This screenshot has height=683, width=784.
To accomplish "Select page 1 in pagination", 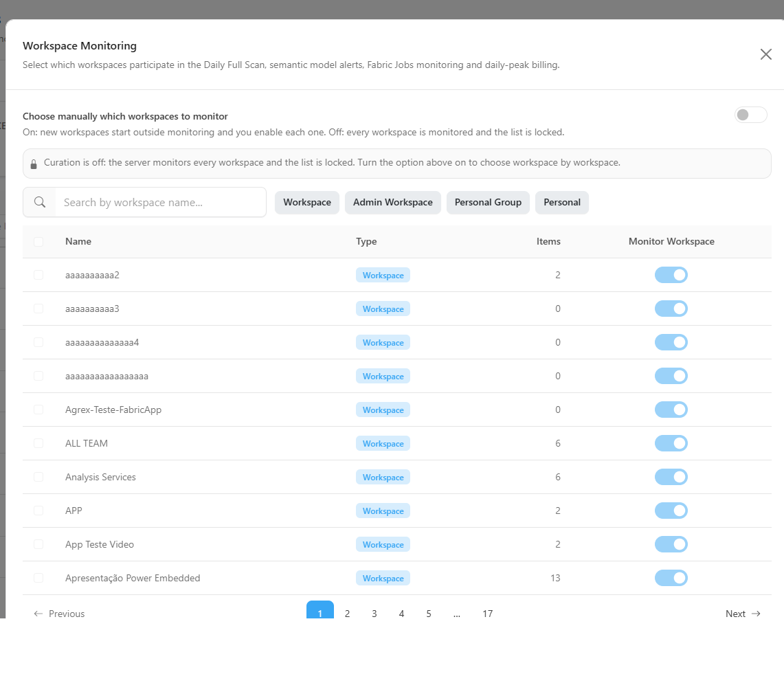I will click(x=320, y=610).
